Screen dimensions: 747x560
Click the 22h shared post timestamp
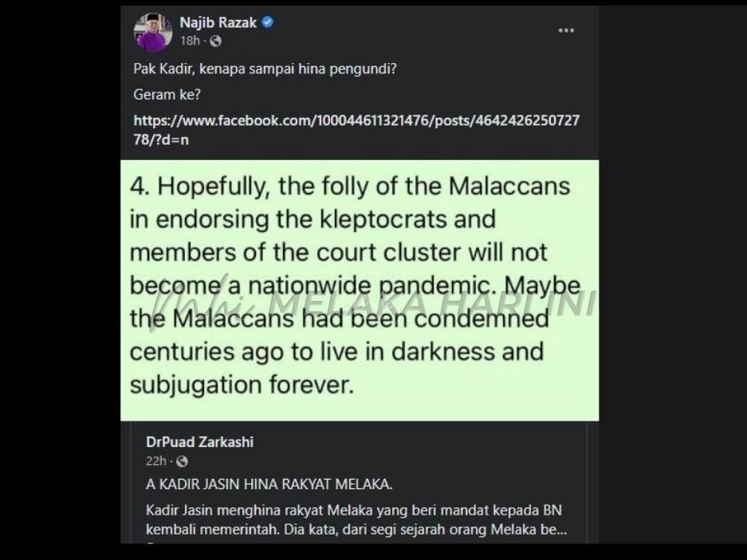[x=155, y=461]
